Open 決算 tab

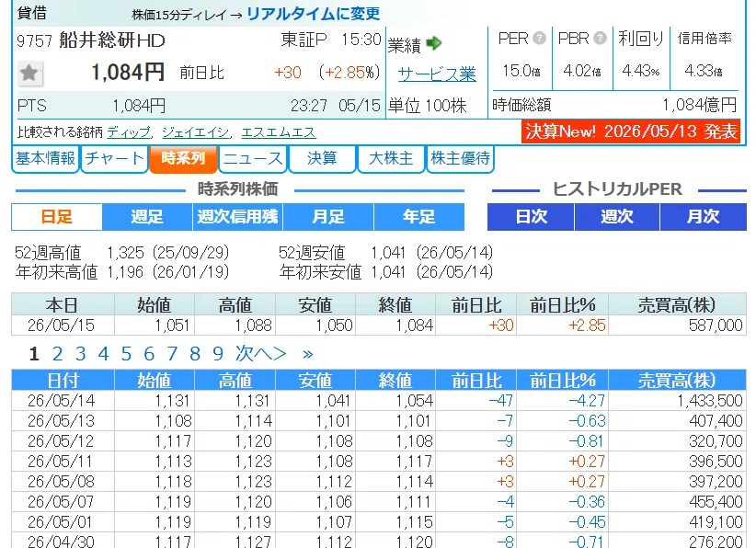[x=322, y=158]
